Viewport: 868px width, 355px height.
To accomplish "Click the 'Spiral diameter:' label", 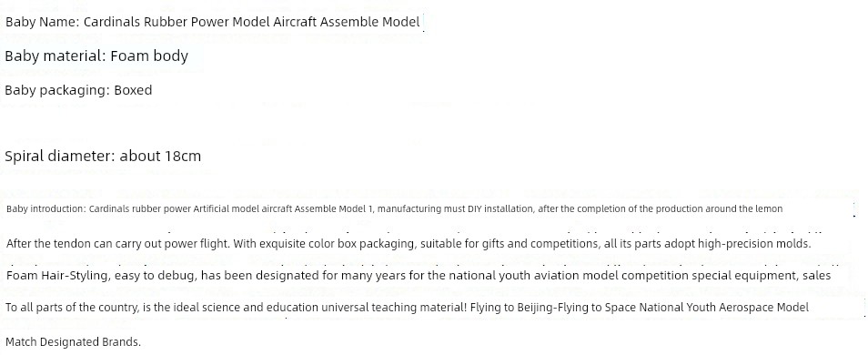I will tap(60, 157).
